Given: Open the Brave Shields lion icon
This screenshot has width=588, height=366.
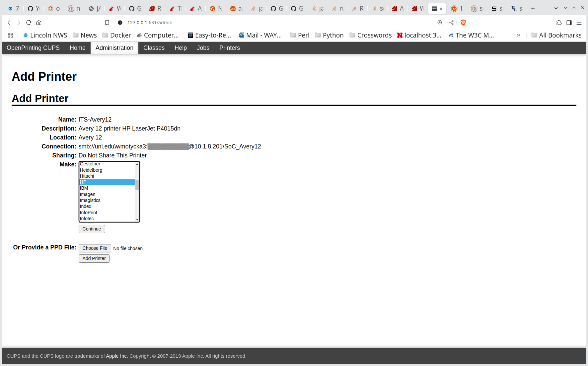Looking at the screenshot, I should [463, 23].
